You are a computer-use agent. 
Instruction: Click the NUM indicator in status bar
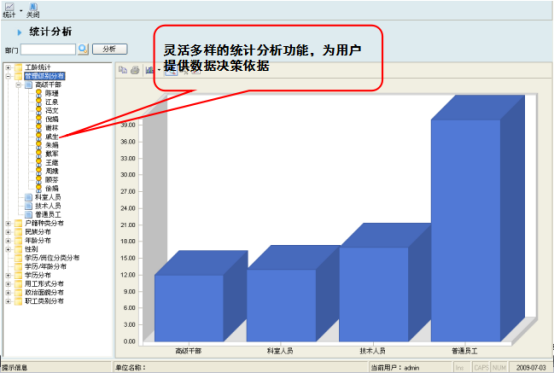click(x=499, y=368)
